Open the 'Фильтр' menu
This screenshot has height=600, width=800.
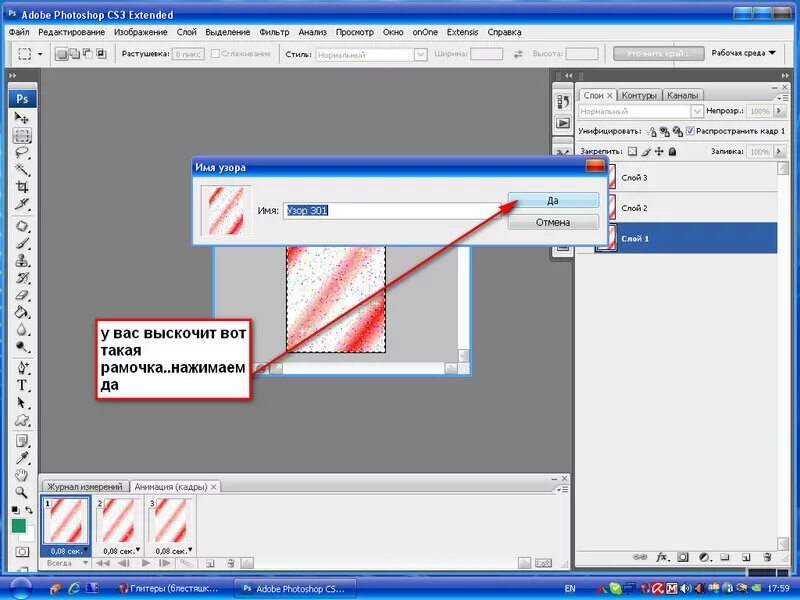point(274,32)
